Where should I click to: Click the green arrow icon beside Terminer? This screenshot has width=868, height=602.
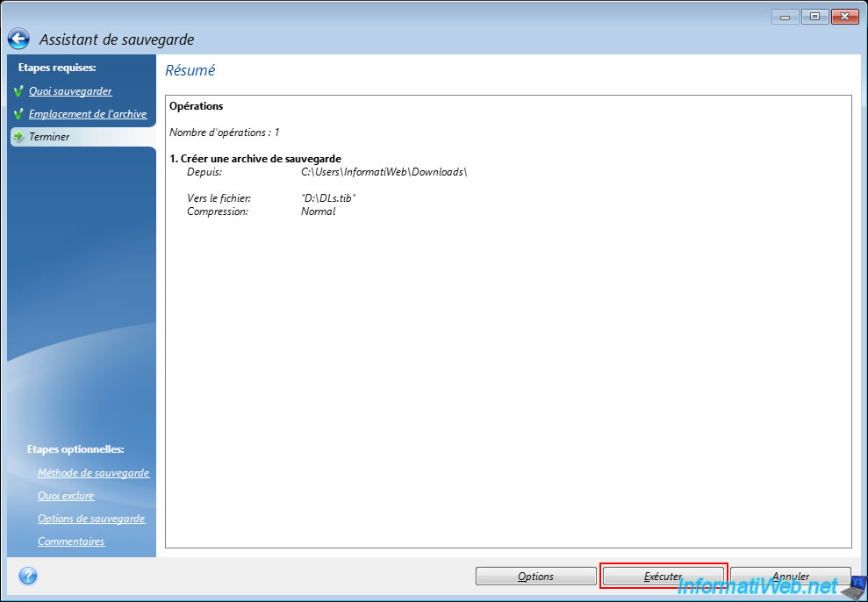(x=18, y=137)
